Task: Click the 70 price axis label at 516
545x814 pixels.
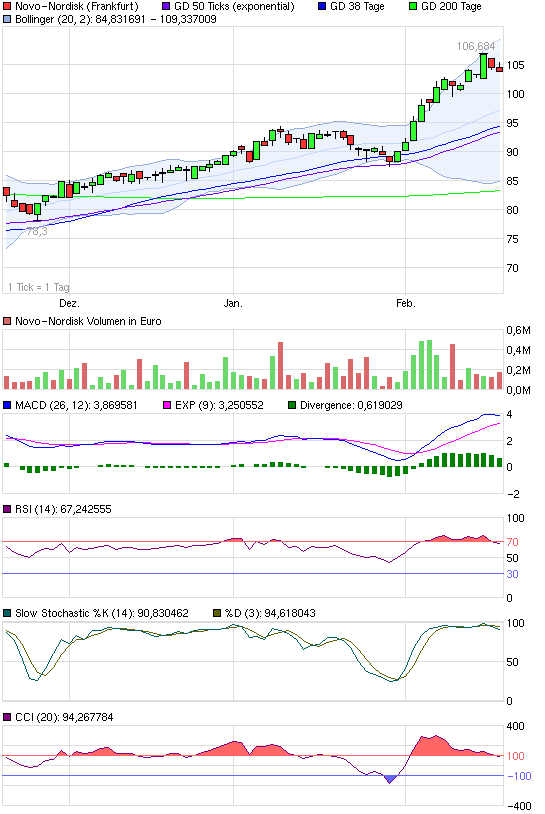Action: click(512, 268)
